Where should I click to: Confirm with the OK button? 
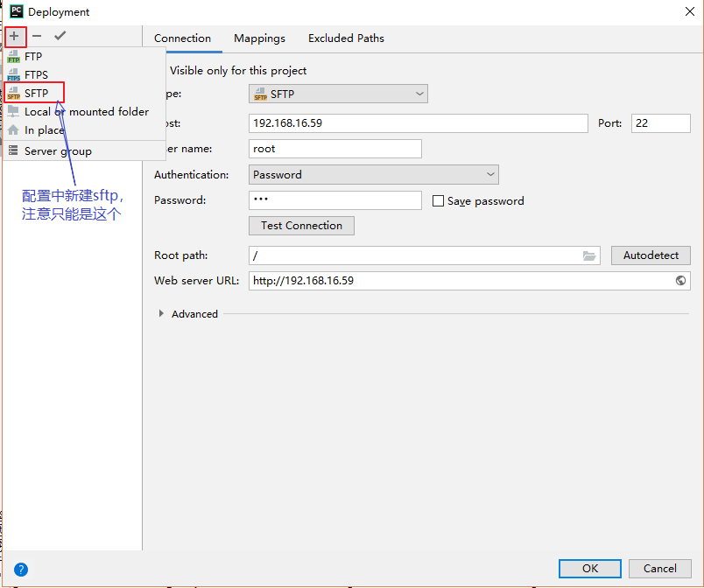[x=590, y=569]
